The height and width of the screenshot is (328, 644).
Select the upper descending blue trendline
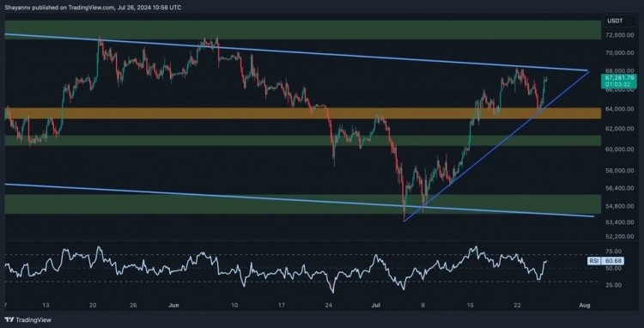point(295,52)
